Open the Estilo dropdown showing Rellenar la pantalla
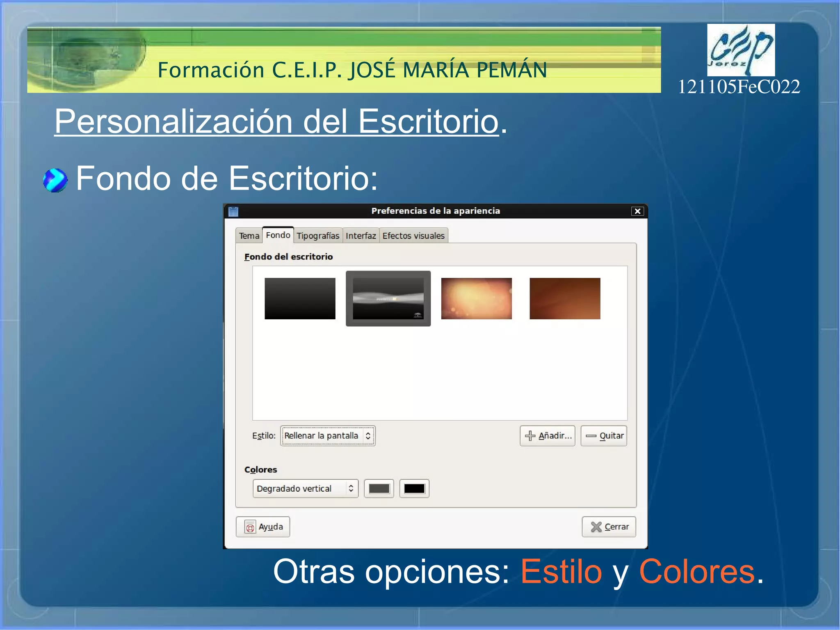The image size is (840, 630). coord(328,435)
